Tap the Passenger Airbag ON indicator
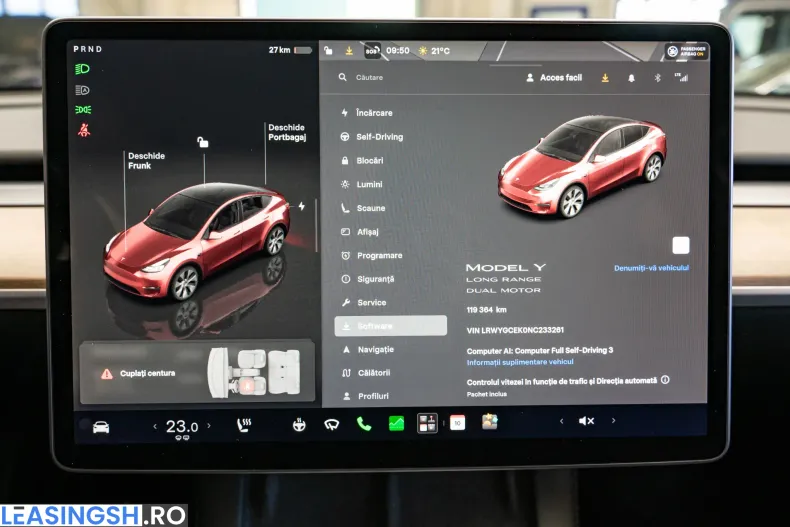The image size is (790, 527). [687, 51]
